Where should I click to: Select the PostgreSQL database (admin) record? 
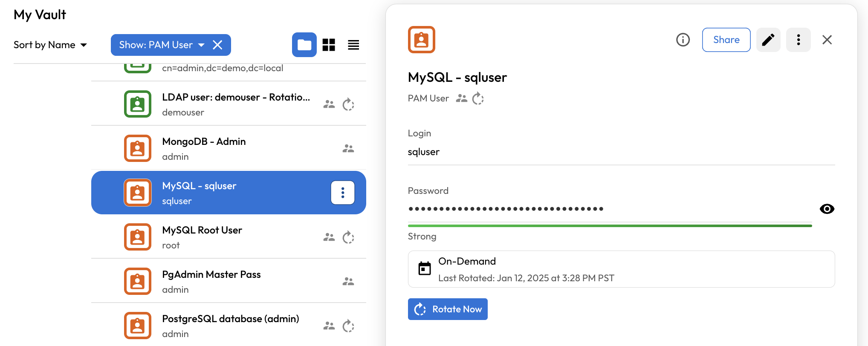click(x=230, y=325)
